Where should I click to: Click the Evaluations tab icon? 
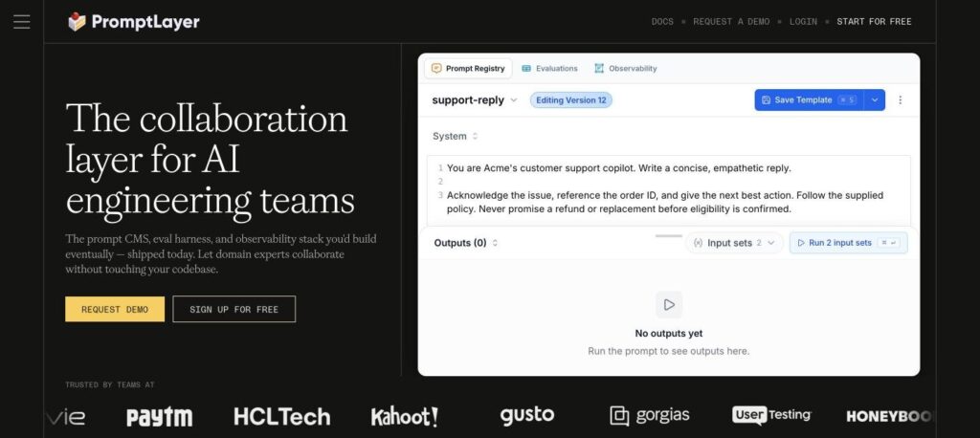point(526,68)
